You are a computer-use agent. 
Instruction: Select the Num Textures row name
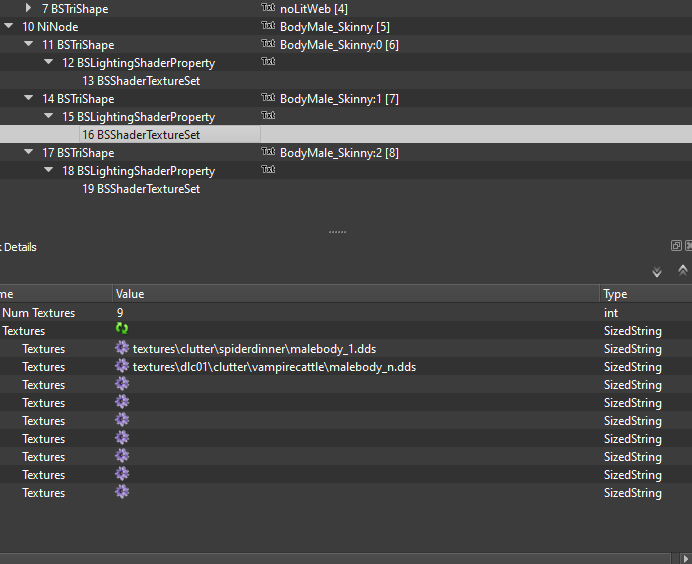38,313
